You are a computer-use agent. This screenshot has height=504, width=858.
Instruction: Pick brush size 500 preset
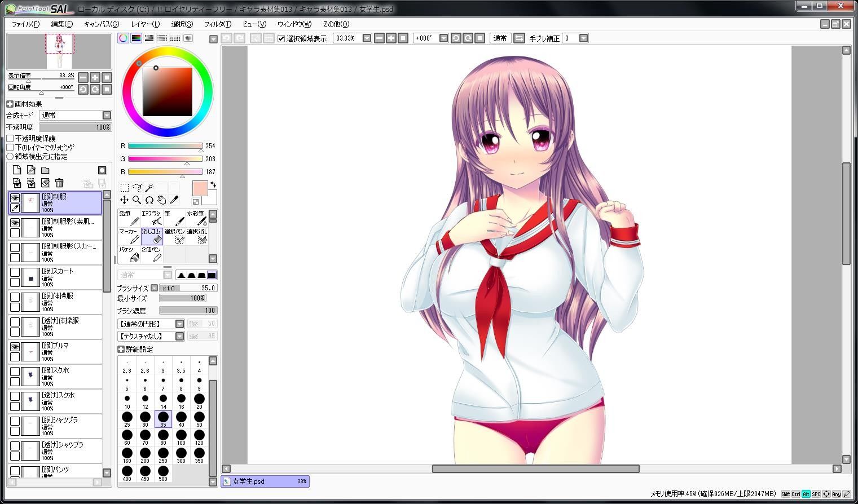(163, 473)
